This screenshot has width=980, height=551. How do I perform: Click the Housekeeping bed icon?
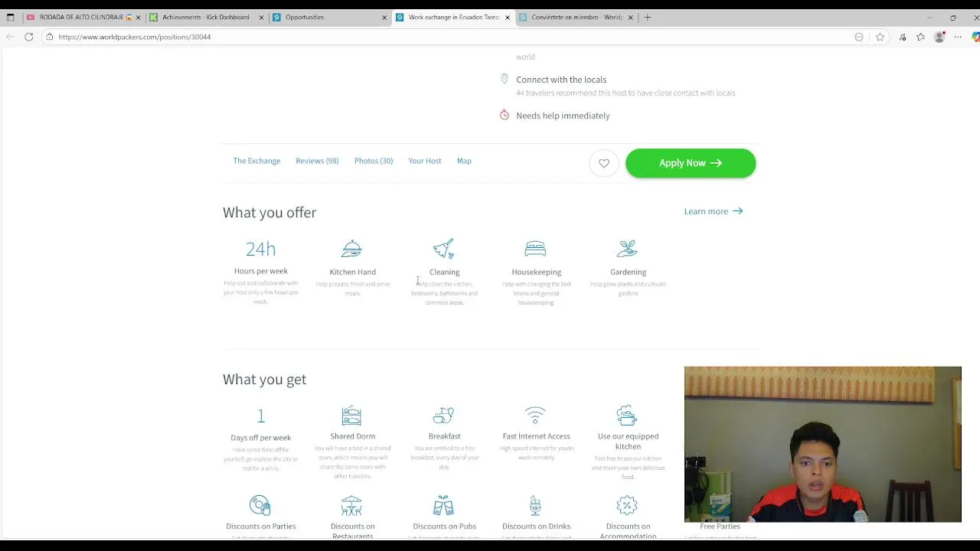535,249
